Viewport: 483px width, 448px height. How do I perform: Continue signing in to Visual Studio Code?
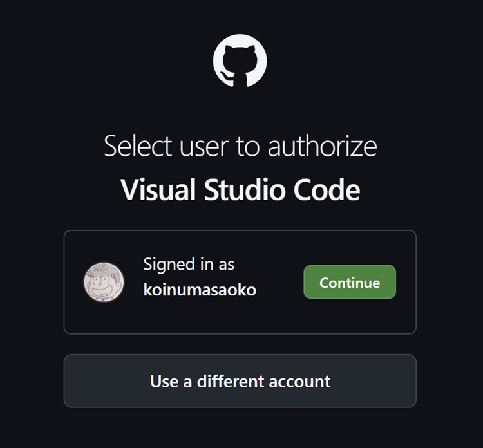(x=350, y=282)
